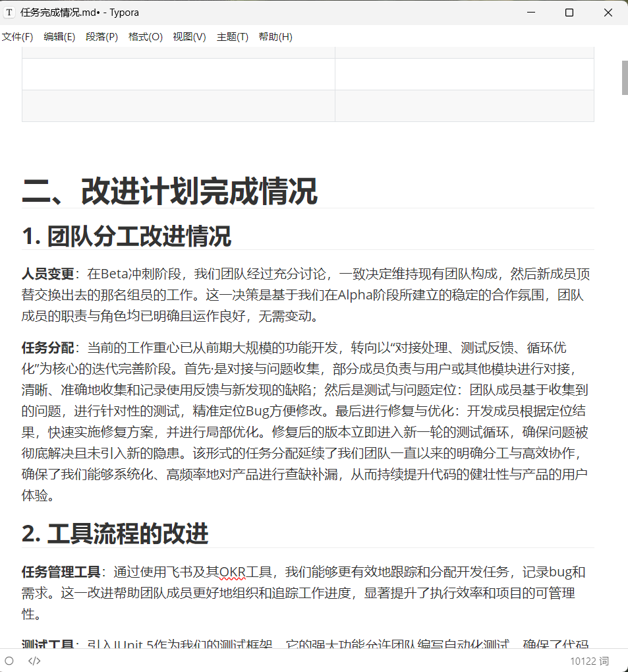The width and height of the screenshot is (628, 672).
Task: Click the word Bug in 任务分配 paragraph
Action: (258, 412)
